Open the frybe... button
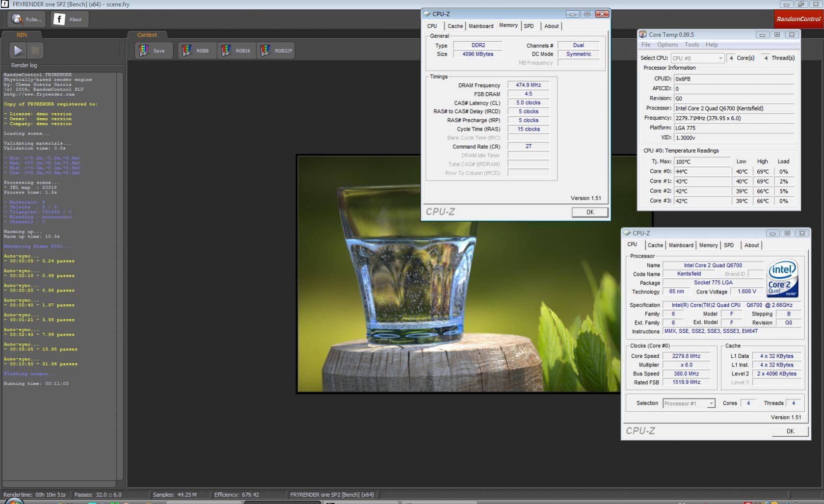This screenshot has width=824, height=504. [27, 19]
